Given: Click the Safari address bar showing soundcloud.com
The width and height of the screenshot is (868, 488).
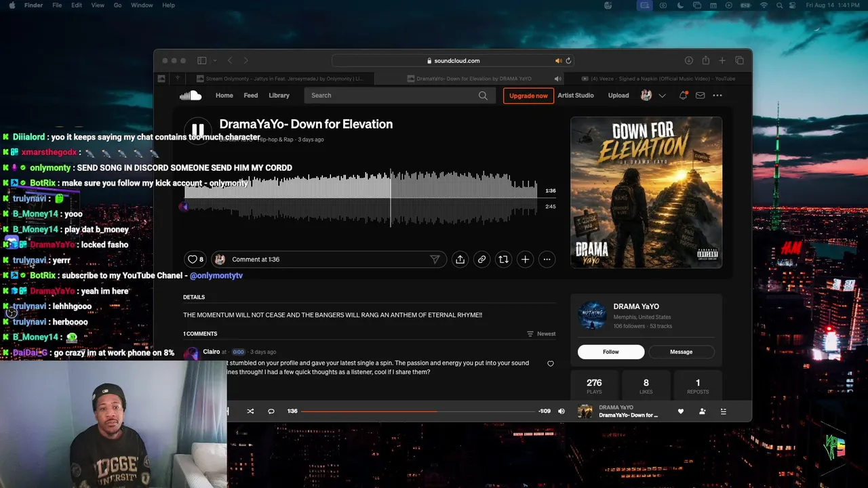Looking at the screenshot, I should coord(453,61).
